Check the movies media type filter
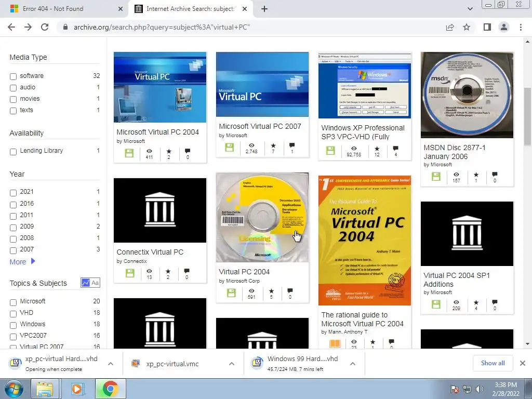The width and height of the screenshot is (532, 399). [13, 99]
